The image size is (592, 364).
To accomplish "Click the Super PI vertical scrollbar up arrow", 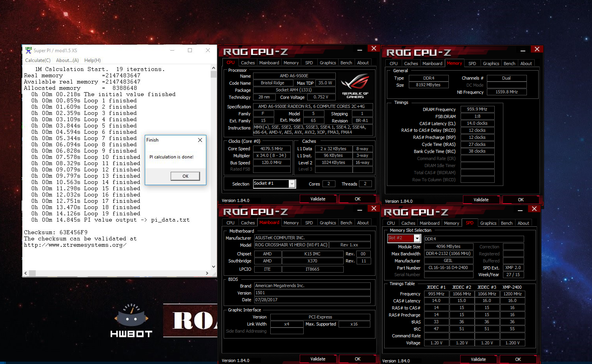I will tap(213, 68).
